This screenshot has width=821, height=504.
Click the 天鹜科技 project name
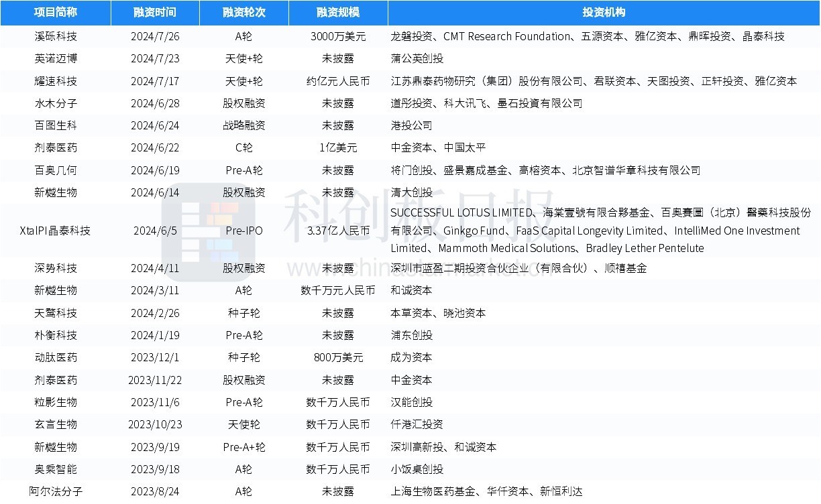click(x=56, y=313)
